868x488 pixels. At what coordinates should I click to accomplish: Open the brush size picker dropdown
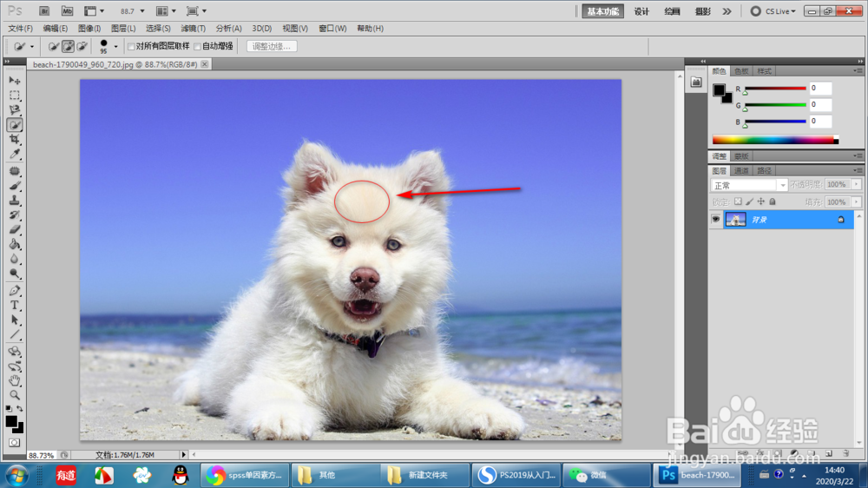click(x=115, y=47)
